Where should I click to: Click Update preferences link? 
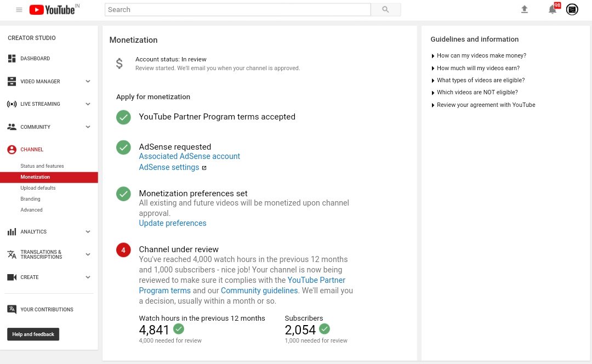pyautogui.click(x=173, y=223)
